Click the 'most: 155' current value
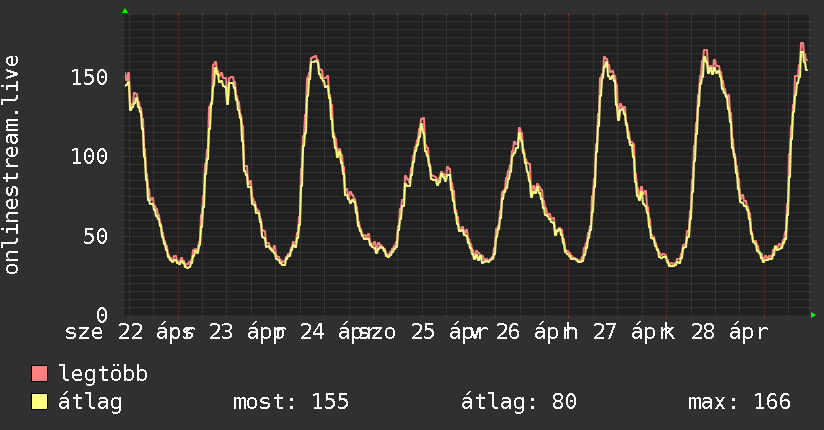 tap(291, 402)
